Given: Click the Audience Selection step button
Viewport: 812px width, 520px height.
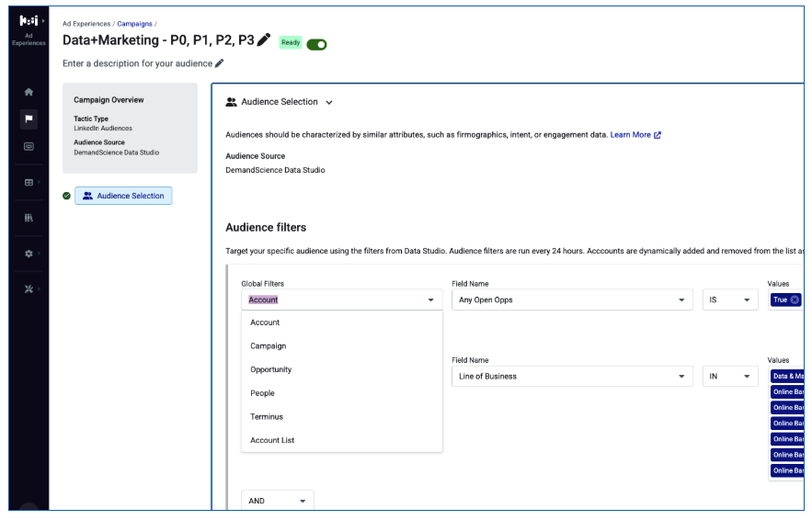Looking at the screenshot, I should coord(123,196).
